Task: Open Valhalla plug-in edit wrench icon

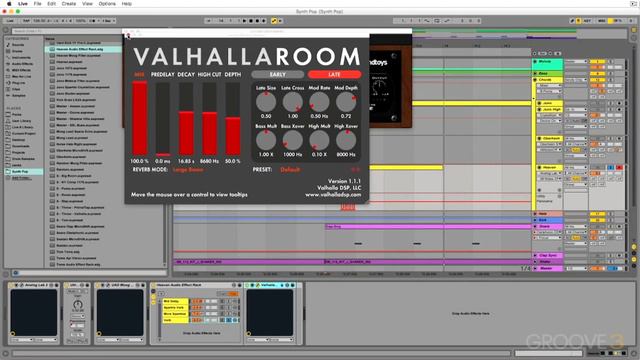Action: 258,285
